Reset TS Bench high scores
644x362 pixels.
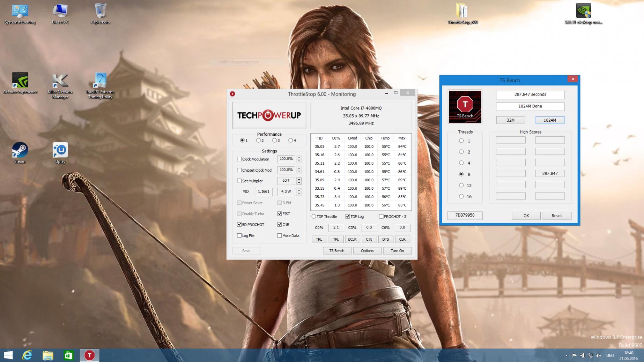click(x=557, y=216)
